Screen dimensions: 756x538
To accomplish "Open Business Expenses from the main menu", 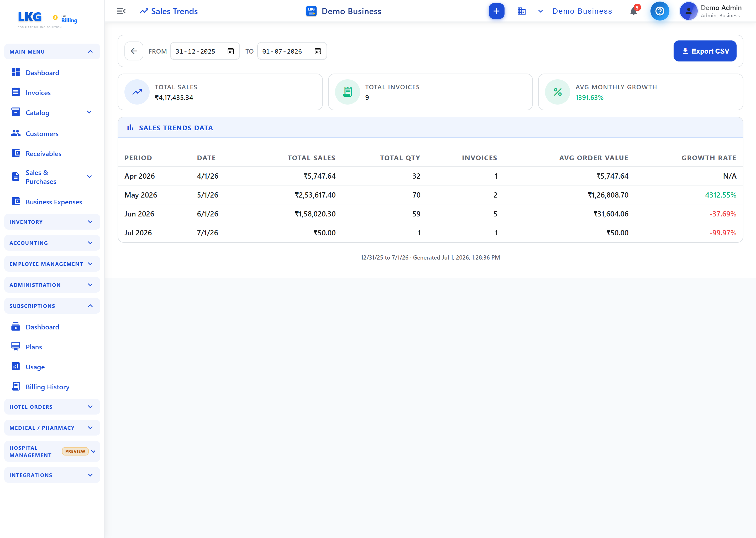I will pos(54,202).
